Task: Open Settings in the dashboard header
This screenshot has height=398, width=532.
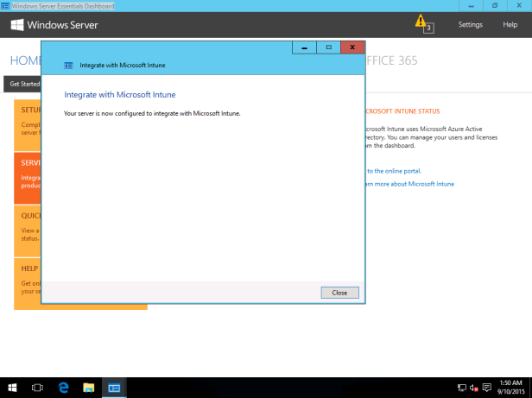Action: point(470,25)
